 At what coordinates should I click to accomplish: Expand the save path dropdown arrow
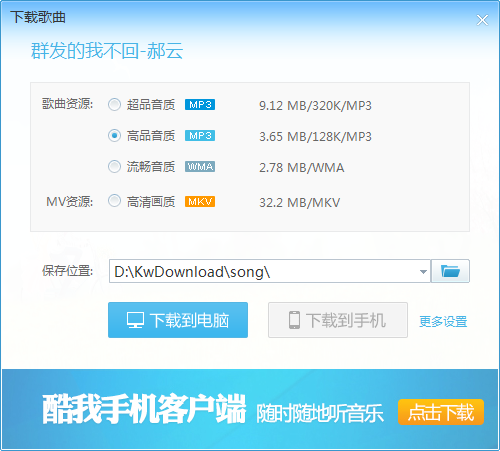click(423, 272)
